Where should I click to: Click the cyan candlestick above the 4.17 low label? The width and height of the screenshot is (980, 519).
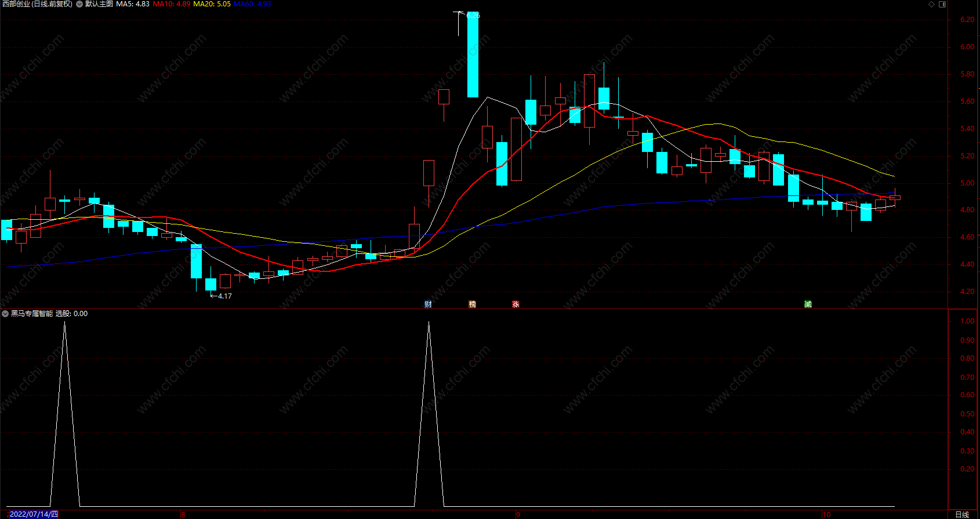(x=211, y=284)
